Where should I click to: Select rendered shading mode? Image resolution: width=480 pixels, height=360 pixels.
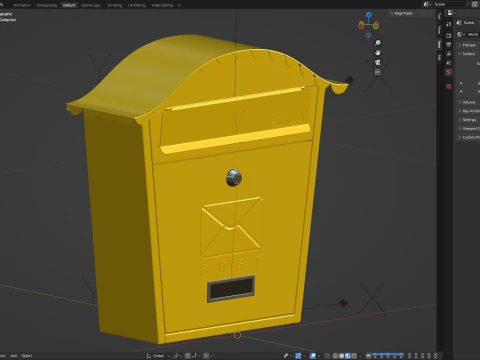(354, 356)
